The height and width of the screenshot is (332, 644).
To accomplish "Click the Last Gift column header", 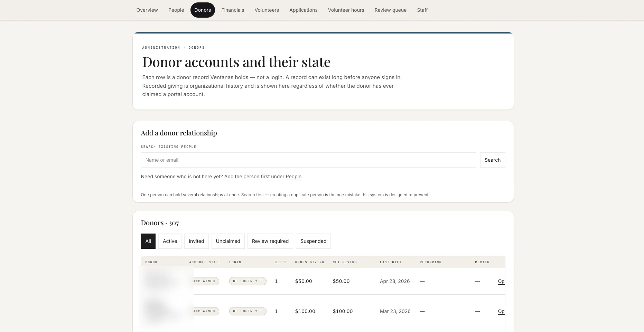I will click(x=391, y=262).
